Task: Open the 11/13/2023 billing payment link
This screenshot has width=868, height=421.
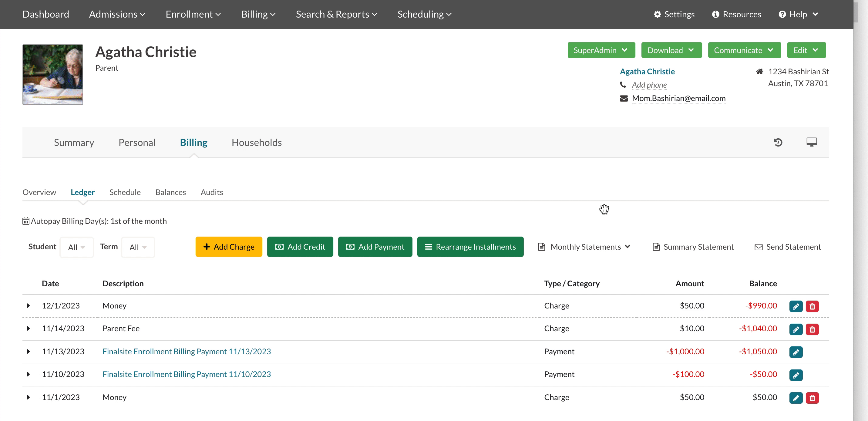Action: pyautogui.click(x=186, y=352)
